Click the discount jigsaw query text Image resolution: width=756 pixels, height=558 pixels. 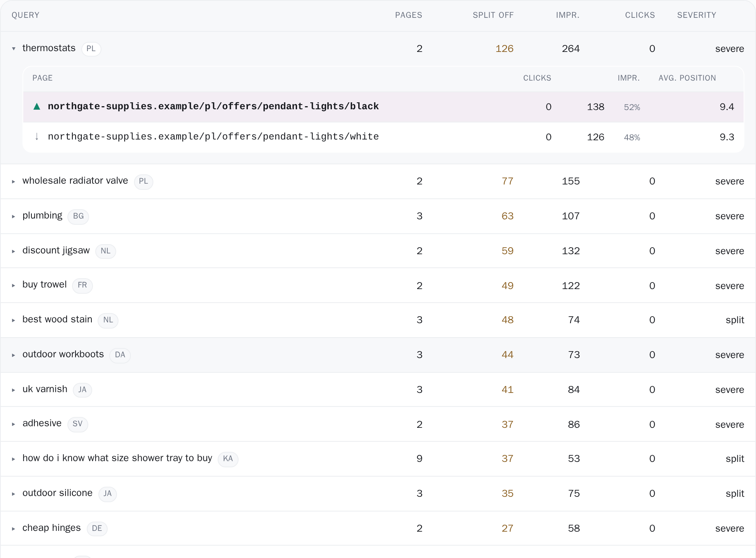coord(56,250)
